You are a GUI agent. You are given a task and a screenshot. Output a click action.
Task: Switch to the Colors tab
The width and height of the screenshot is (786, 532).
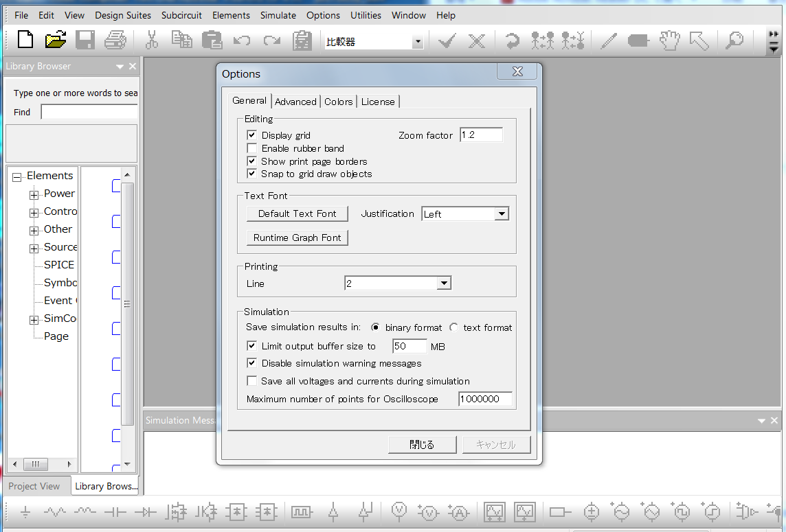pyautogui.click(x=338, y=102)
